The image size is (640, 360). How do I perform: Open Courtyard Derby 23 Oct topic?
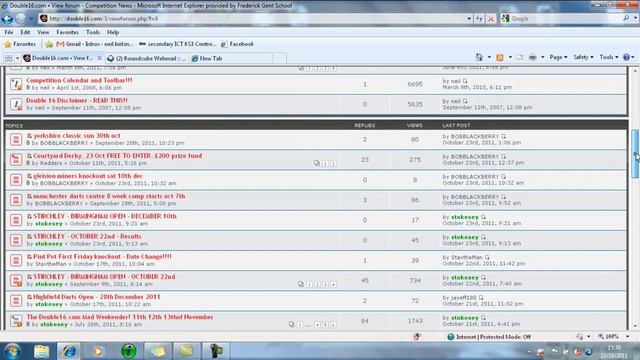point(118,156)
